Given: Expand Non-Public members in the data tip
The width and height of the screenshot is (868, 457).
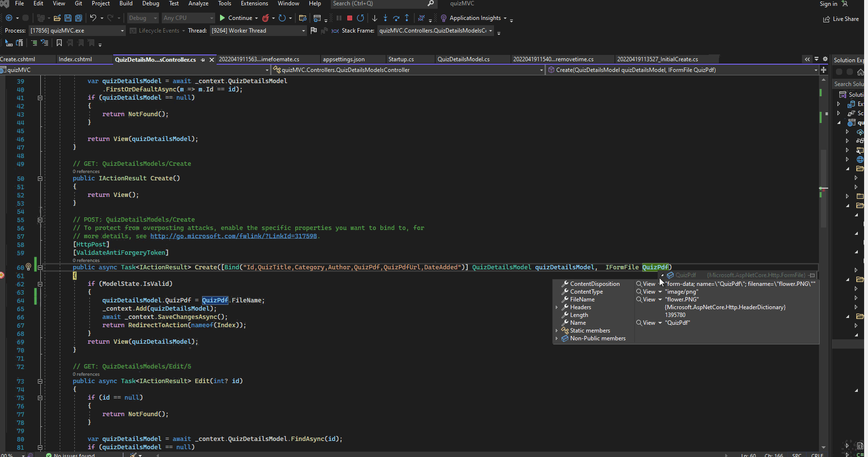Looking at the screenshot, I should tap(557, 338).
